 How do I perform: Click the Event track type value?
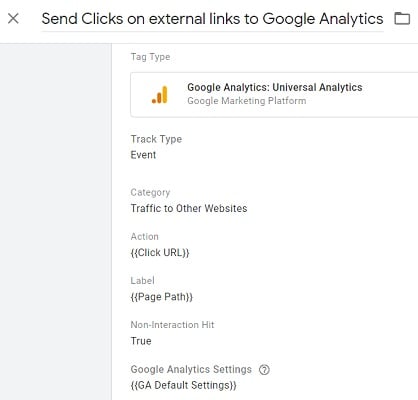143,155
